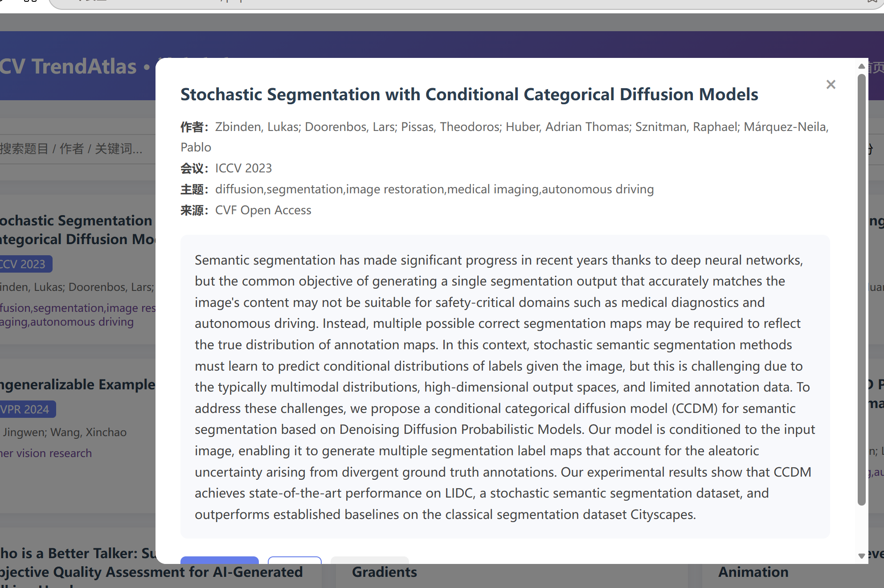
Task: Click the vision research topic tag
Action: (46, 453)
